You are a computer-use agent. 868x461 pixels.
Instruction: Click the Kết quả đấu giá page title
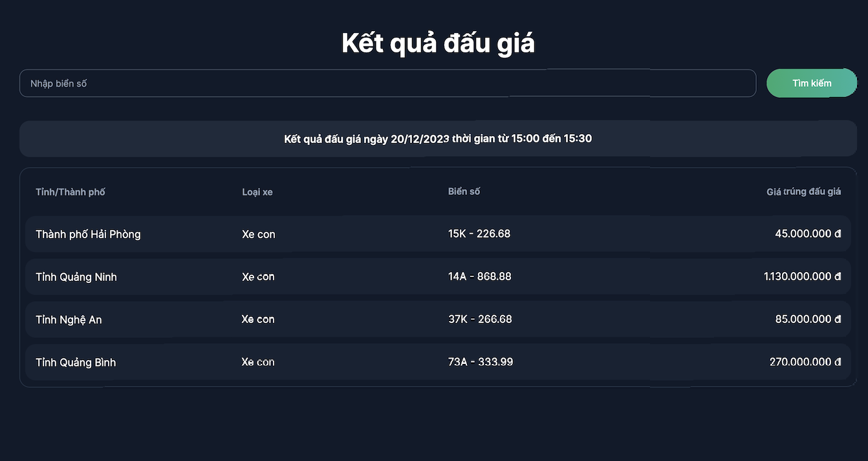pyautogui.click(x=438, y=43)
